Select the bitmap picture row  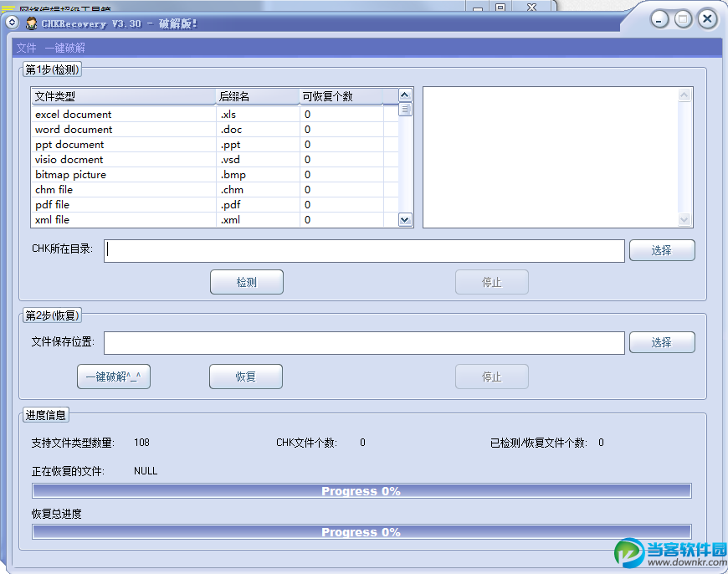214,175
